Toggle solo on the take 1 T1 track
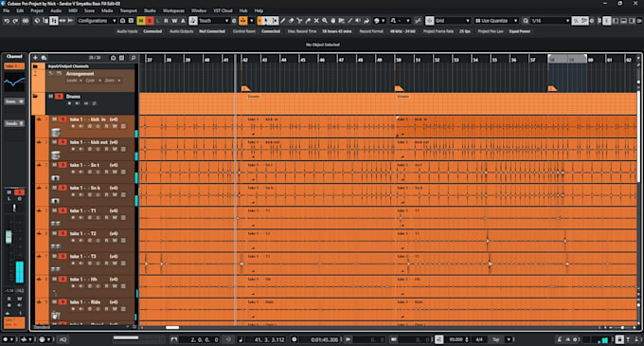 63,210
